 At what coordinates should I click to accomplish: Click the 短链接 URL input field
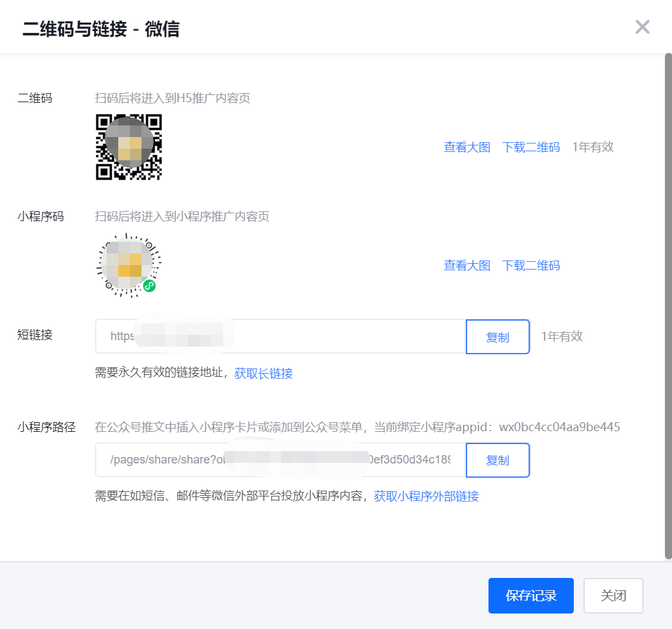pos(280,337)
